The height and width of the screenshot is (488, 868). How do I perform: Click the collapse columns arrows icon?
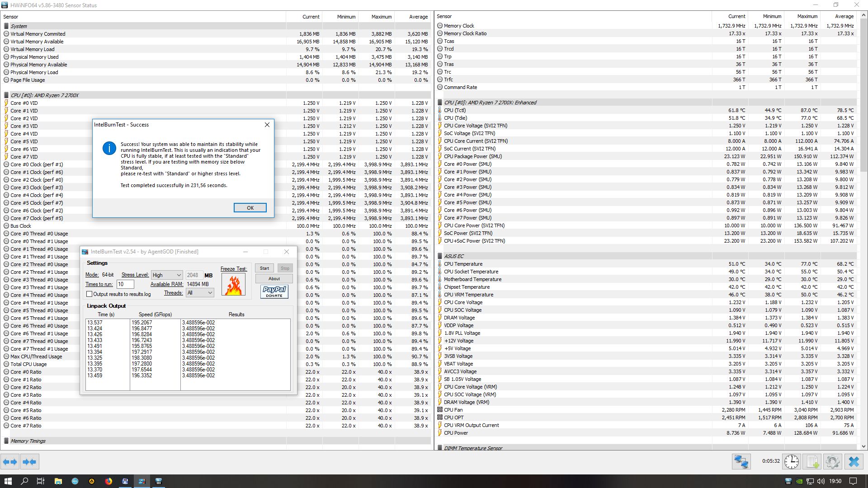pyautogui.click(x=29, y=462)
